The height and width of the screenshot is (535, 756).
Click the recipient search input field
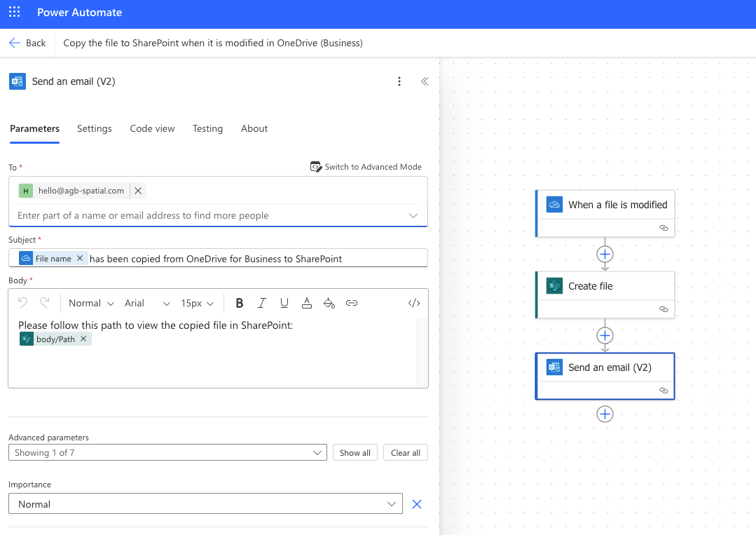click(x=209, y=216)
